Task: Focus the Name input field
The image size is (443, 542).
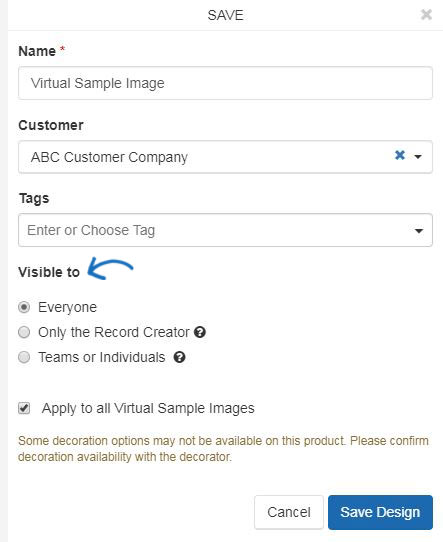Action: pos(225,83)
